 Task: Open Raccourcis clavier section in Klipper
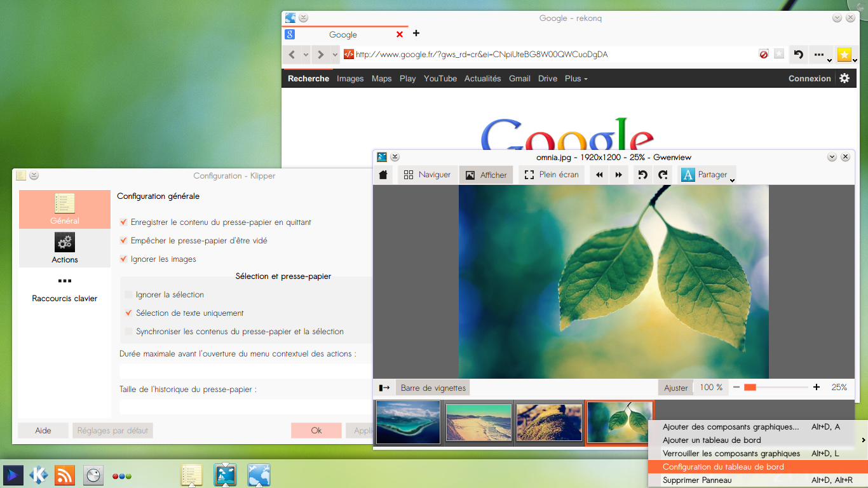(65, 288)
